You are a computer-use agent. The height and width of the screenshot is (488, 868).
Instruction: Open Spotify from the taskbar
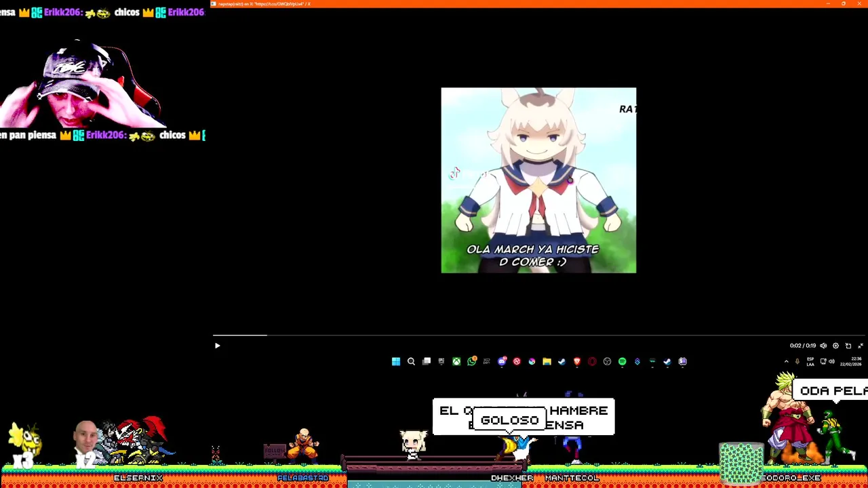click(622, 361)
